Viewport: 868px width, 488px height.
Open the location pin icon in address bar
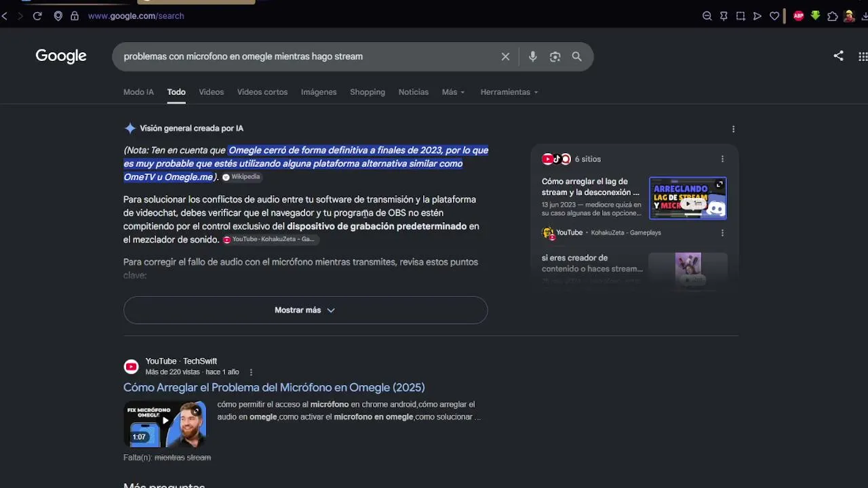tap(58, 16)
